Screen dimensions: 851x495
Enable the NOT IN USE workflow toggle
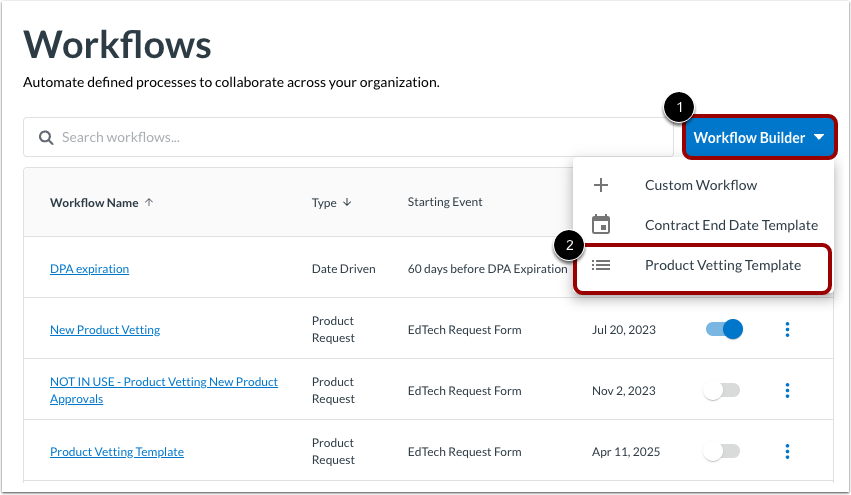722,390
